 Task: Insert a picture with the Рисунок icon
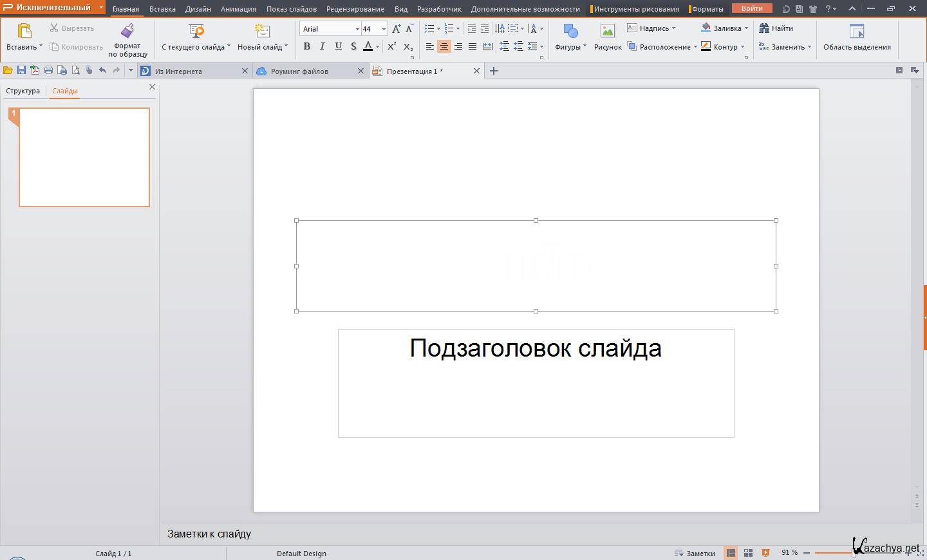[608, 32]
